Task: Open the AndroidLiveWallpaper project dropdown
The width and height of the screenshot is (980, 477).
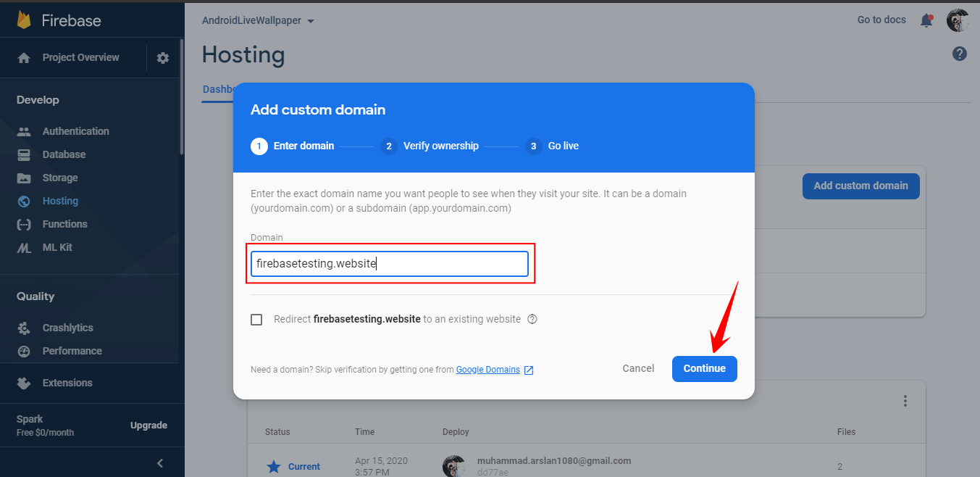Action: point(258,20)
